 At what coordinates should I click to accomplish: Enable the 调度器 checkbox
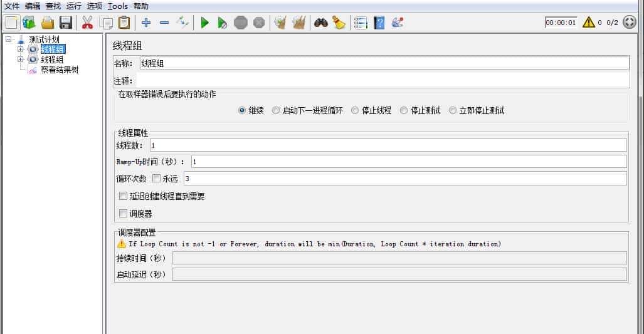click(123, 213)
